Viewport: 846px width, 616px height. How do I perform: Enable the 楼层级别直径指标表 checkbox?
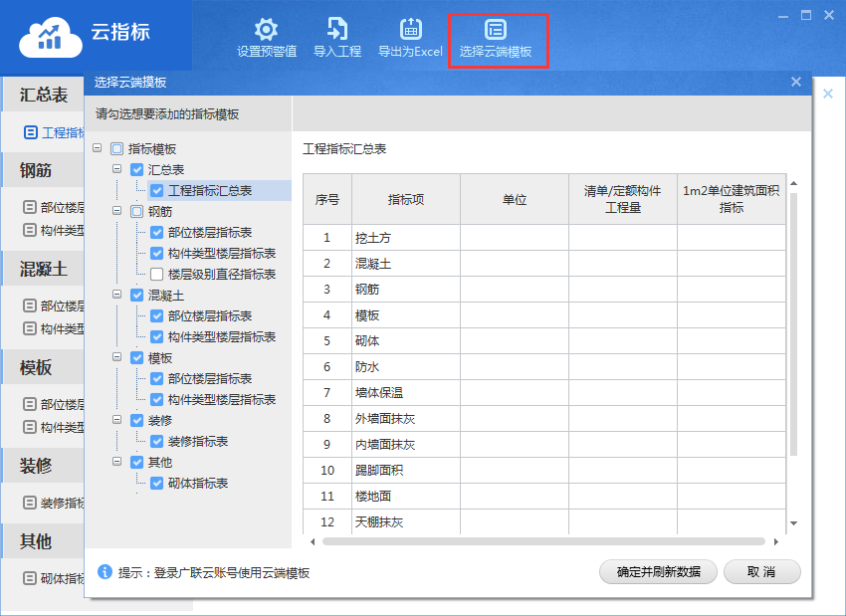click(x=156, y=274)
